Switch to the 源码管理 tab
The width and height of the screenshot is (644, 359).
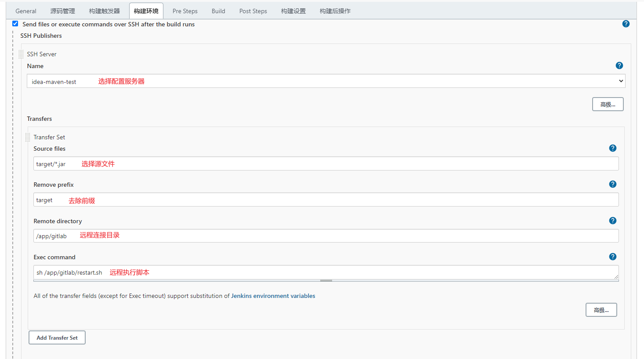[63, 11]
